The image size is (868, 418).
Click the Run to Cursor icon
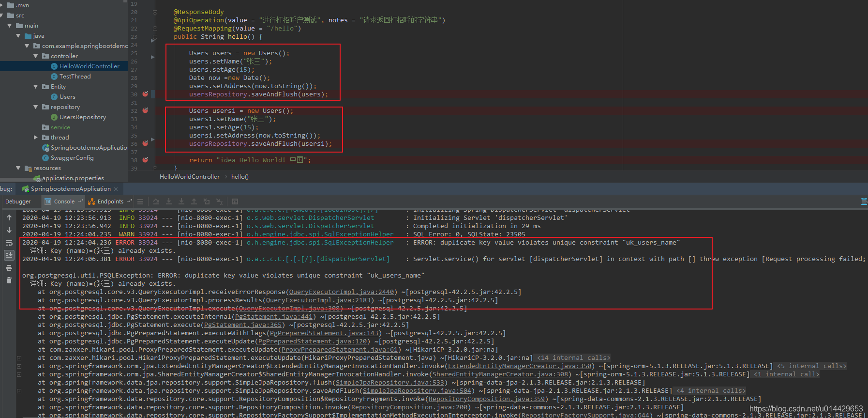pyautogui.click(x=219, y=201)
